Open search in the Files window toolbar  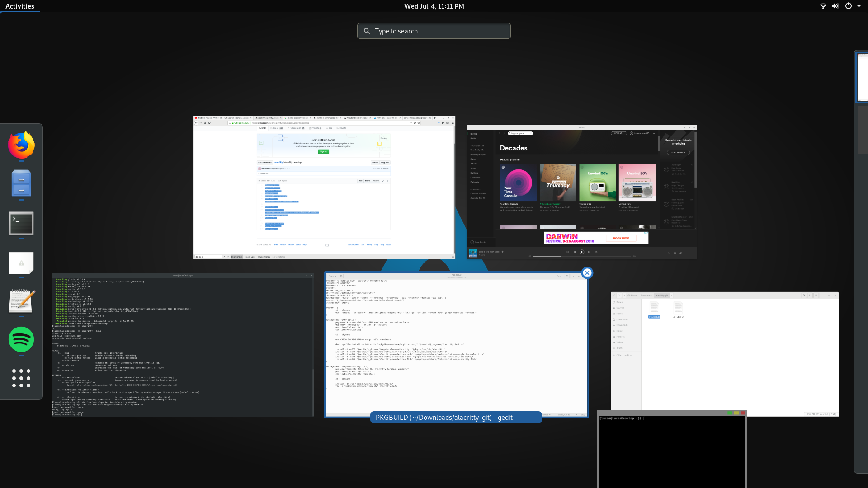pyautogui.click(x=804, y=295)
